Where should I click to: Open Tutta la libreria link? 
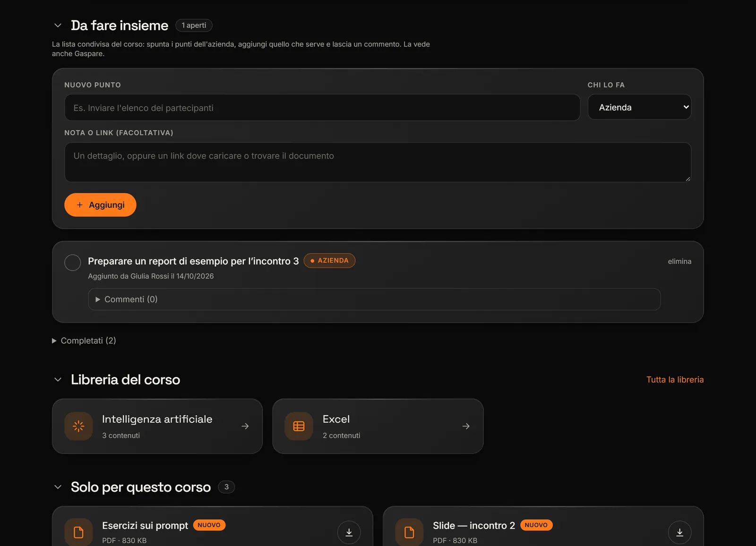675,380
